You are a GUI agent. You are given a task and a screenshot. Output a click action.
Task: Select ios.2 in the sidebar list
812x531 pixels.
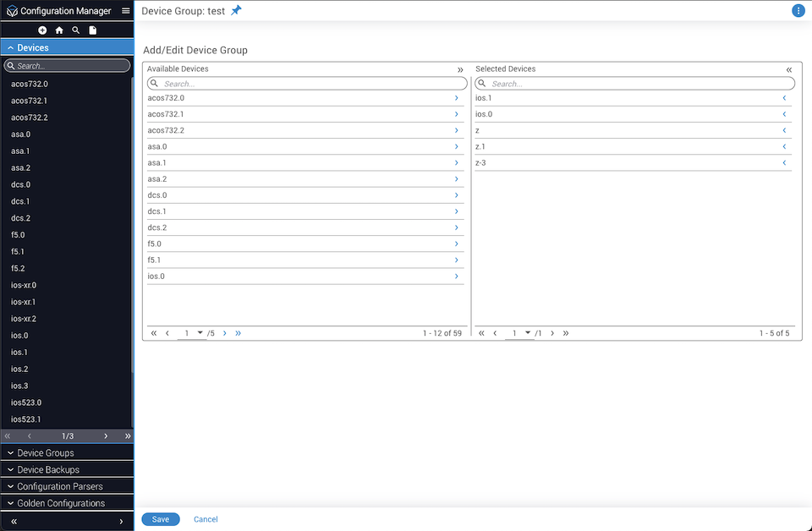[x=19, y=369]
